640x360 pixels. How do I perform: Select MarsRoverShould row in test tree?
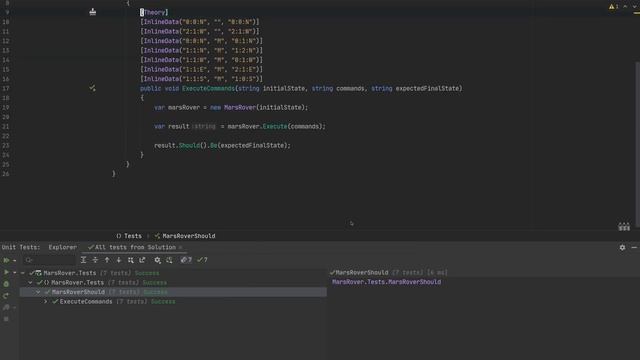(x=173, y=292)
